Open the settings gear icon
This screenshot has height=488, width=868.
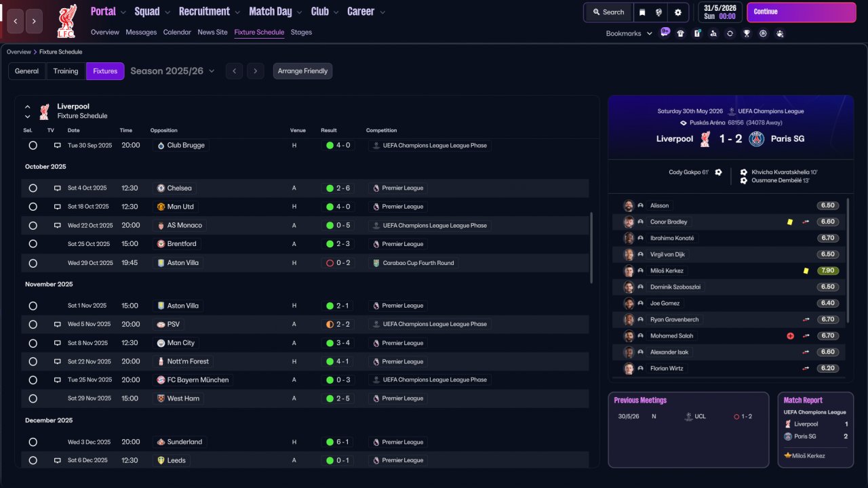[x=677, y=12]
